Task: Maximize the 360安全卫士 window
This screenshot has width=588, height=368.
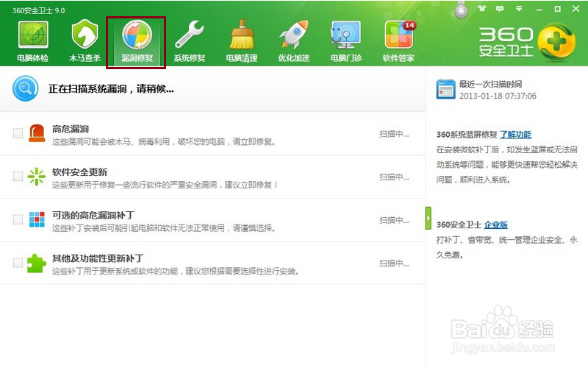Action: tap(558, 9)
